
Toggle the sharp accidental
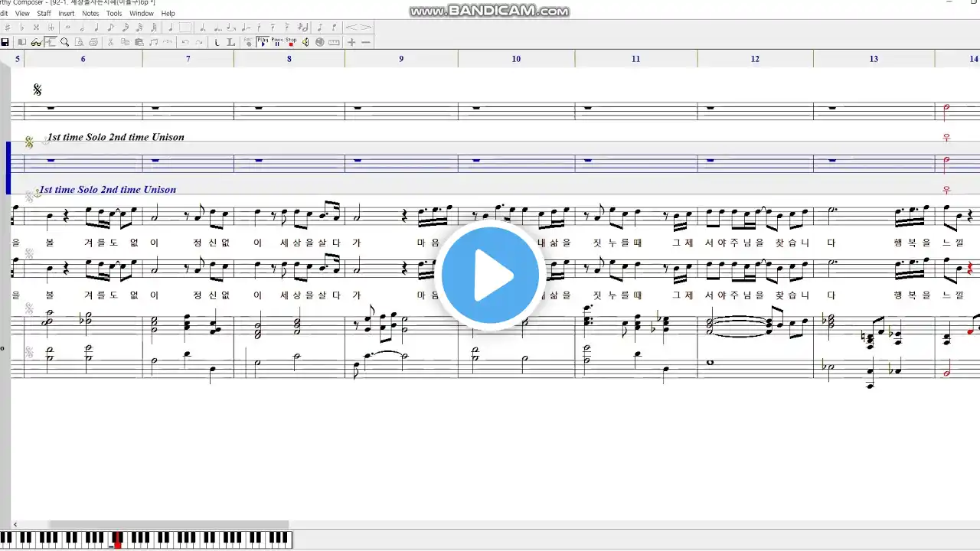7,28
